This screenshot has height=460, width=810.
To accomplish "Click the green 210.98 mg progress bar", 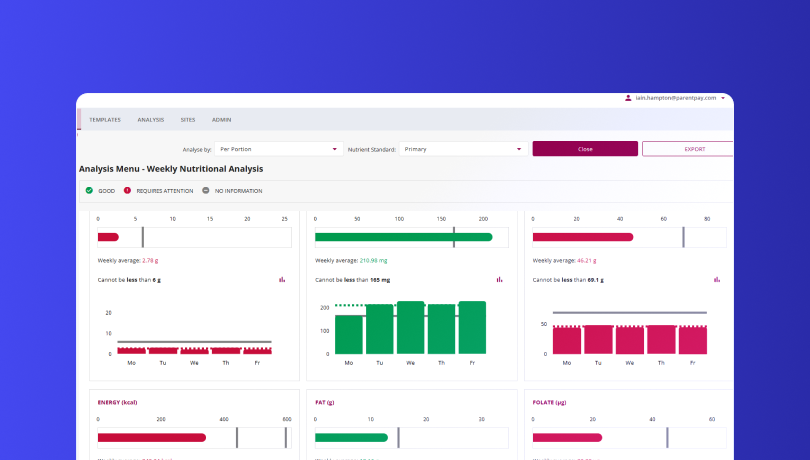I will 403,237.
